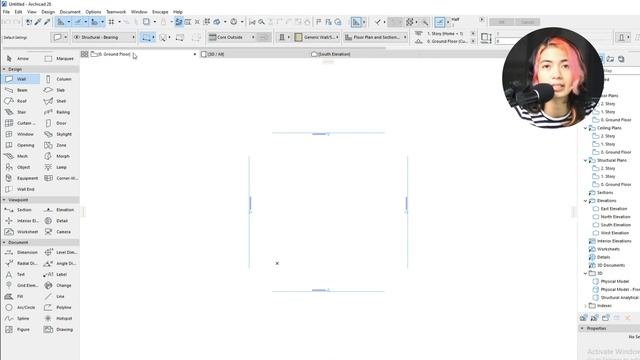Collapse Elevations folder in Navigator
Image resolution: width=640 pixels, height=360 pixels.
click(586, 201)
